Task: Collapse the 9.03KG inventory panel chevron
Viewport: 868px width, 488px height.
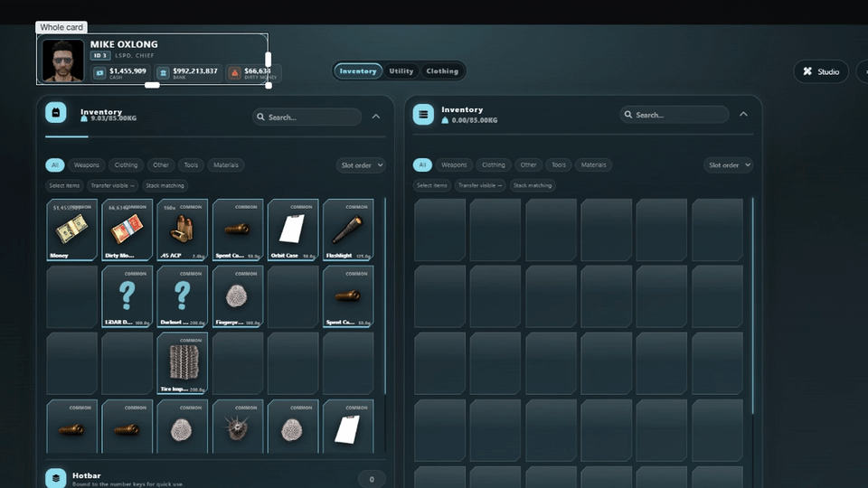Action: pyautogui.click(x=376, y=117)
